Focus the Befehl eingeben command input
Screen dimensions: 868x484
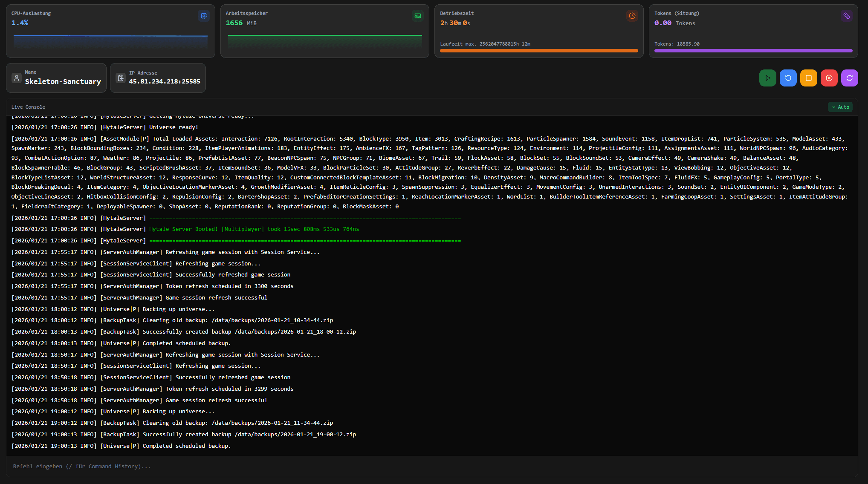click(431, 467)
